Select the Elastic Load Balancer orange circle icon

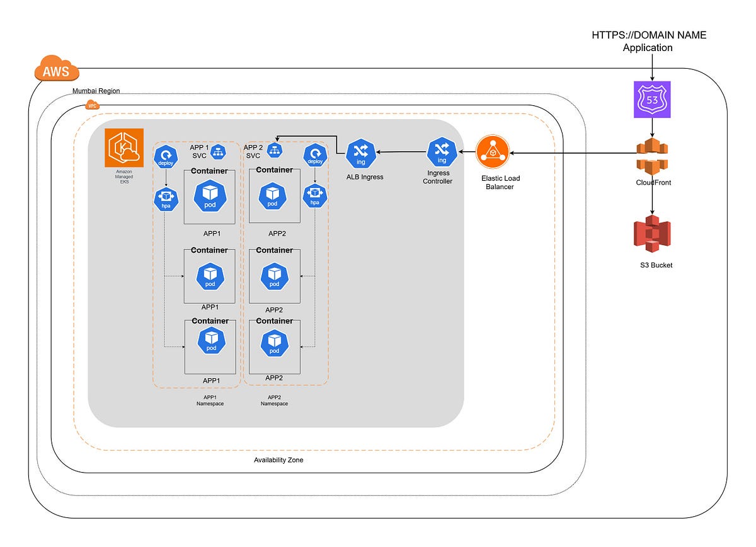[493, 153]
